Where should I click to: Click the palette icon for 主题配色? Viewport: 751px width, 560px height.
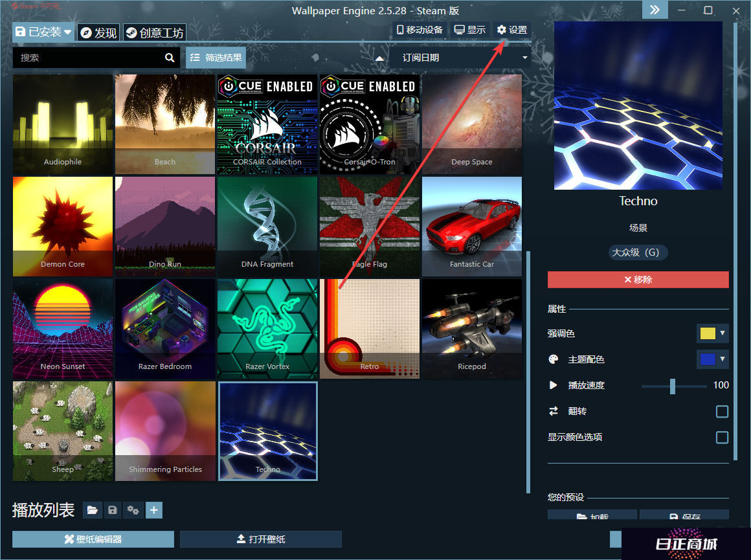pyautogui.click(x=553, y=359)
